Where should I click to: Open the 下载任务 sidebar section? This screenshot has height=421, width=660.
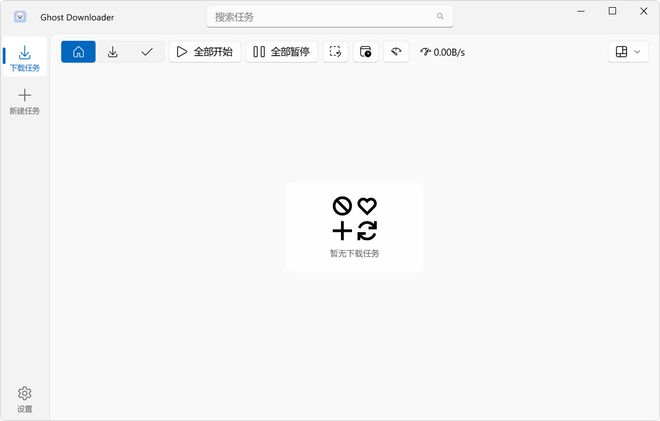(x=24, y=58)
